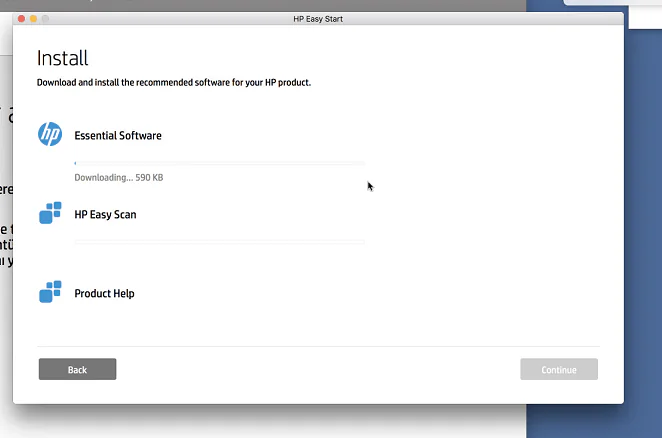The height and width of the screenshot is (438, 662).
Task: Close the HP Easy Start window
Action: click(x=21, y=19)
